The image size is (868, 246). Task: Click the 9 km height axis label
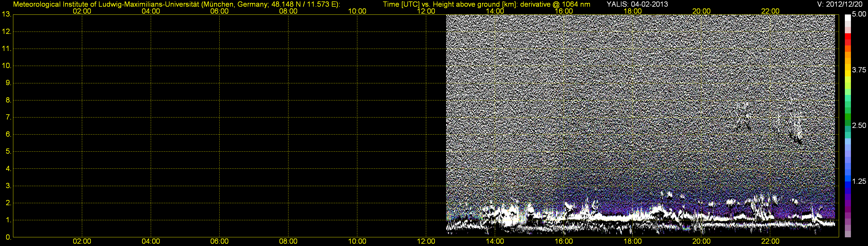click(x=8, y=82)
